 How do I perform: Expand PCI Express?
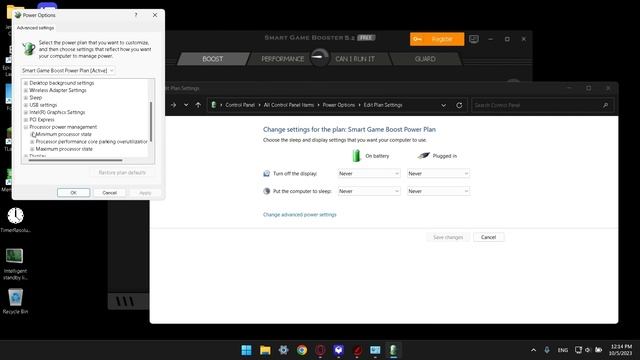click(26, 120)
